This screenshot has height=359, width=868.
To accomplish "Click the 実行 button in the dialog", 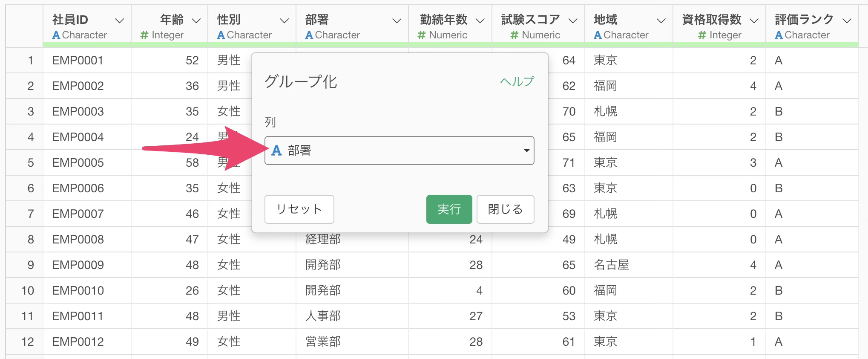I will point(448,209).
